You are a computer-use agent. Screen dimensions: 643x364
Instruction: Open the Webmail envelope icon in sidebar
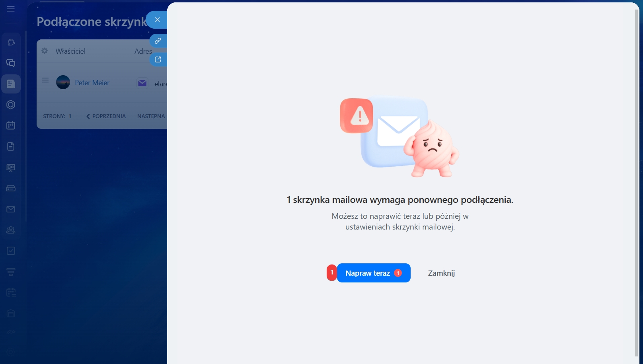coord(11,209)
